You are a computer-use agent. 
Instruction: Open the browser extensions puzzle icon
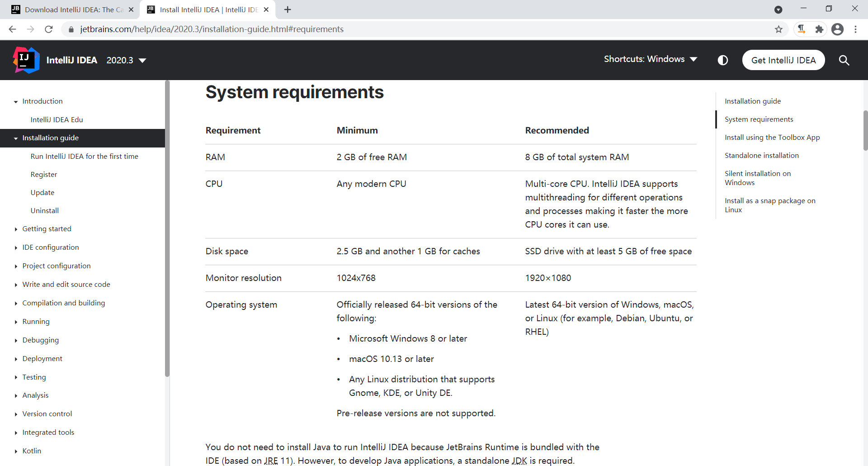pos(819,29)
